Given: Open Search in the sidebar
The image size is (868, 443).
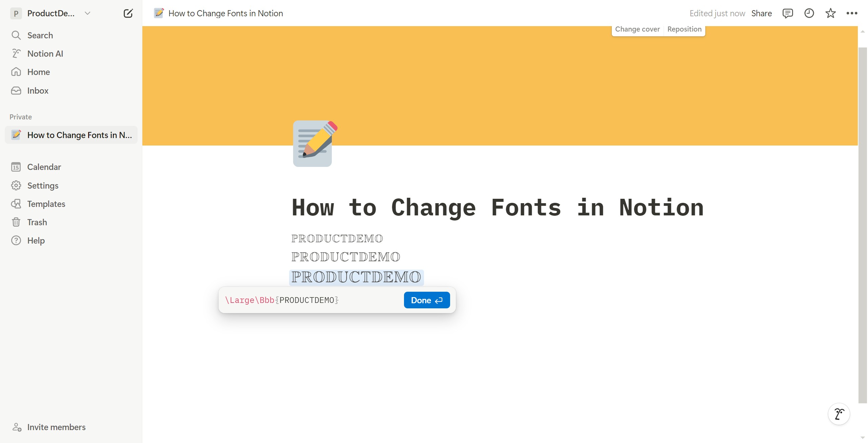Looking at the screenshot, I should click(71, 35).
